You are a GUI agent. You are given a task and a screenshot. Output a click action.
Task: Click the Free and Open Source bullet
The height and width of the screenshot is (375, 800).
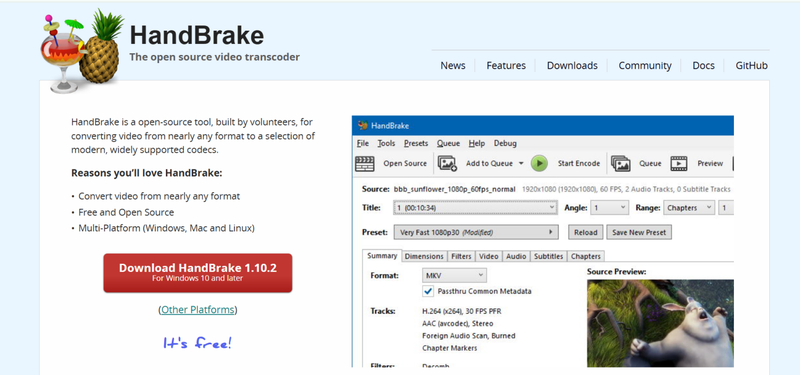pos(126,212)
